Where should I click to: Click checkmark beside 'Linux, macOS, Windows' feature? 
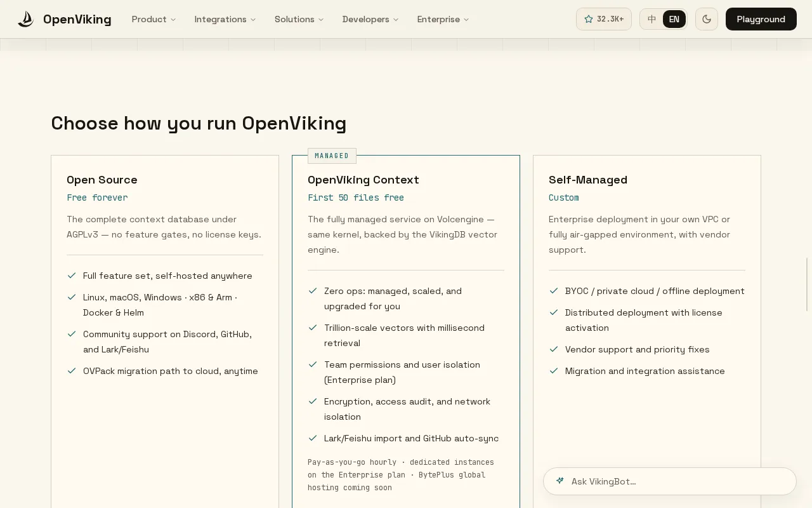72,297
